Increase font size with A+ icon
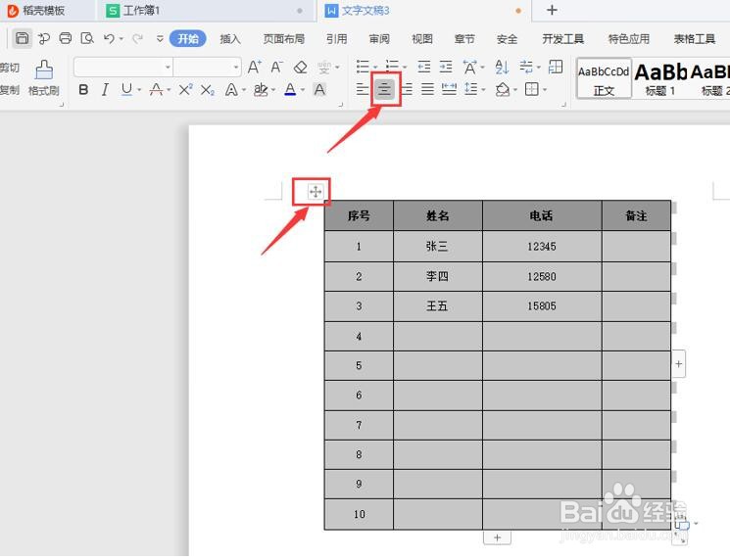 pyautogui.click(x=254, y=68)
